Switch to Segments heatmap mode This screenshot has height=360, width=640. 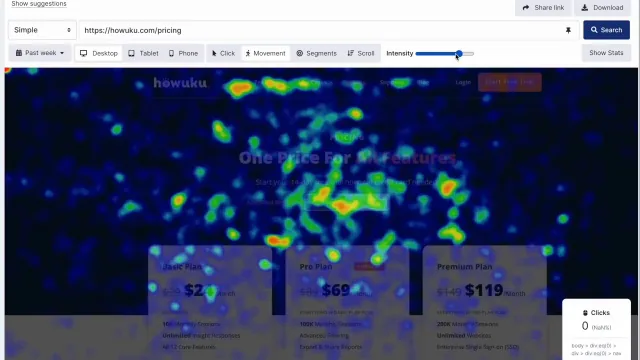(316, 53)
